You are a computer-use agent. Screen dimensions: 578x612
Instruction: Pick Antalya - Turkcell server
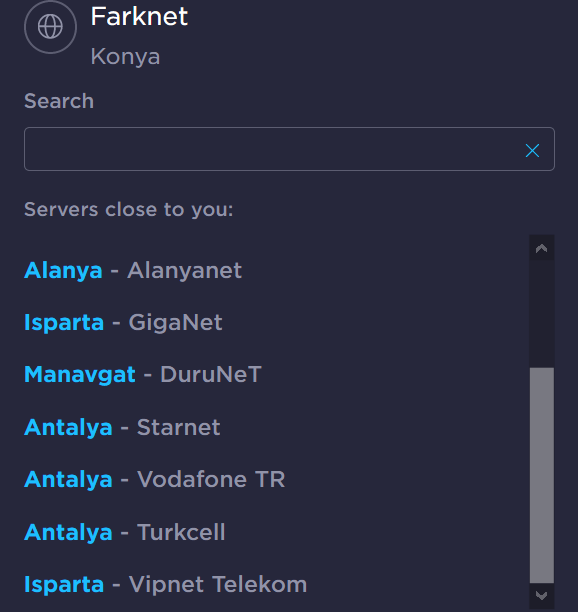pyautogui.click(x=124, y=532)
